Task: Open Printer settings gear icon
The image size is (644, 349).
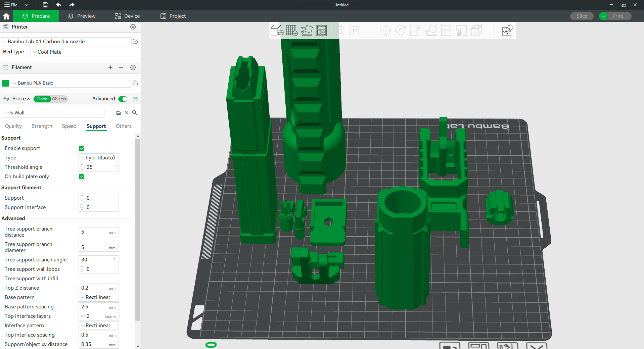Action: point(133,27)
